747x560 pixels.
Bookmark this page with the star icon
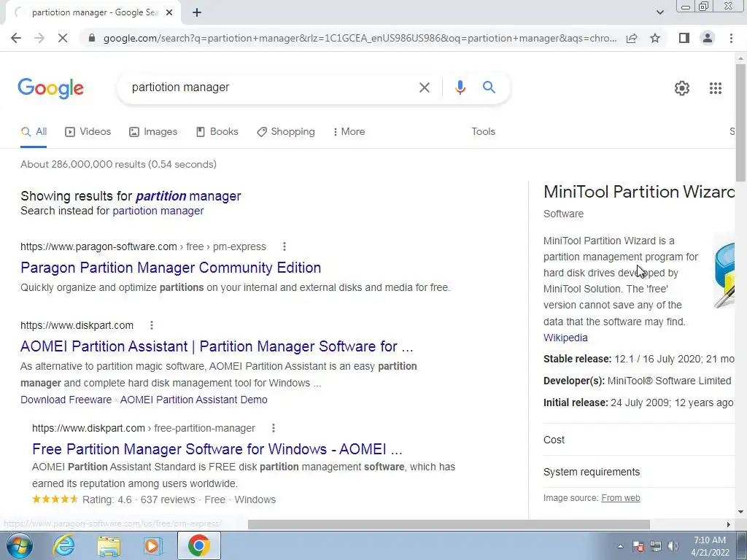[655, 38]
